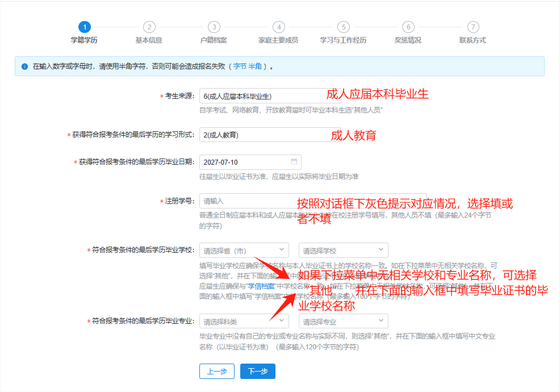The image size is (560, 392).
Task: Click the graduation date field 2027-07-10
Action: (250, 162)
